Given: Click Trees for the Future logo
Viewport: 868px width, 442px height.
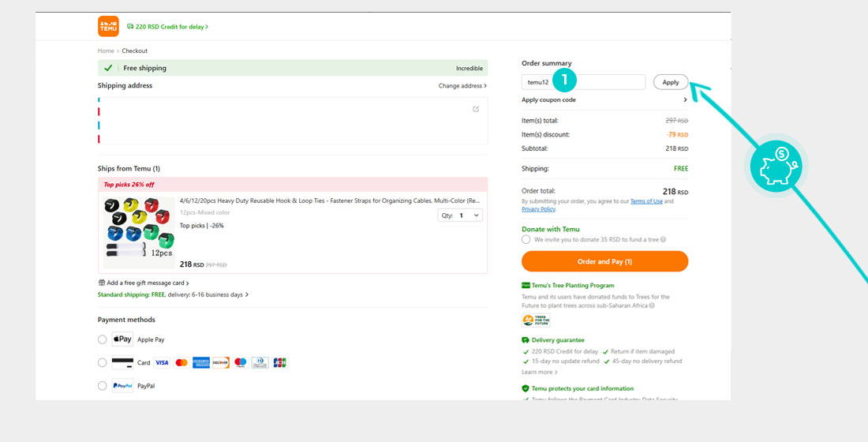Looking at the screenshot, I should click(536, 320).
